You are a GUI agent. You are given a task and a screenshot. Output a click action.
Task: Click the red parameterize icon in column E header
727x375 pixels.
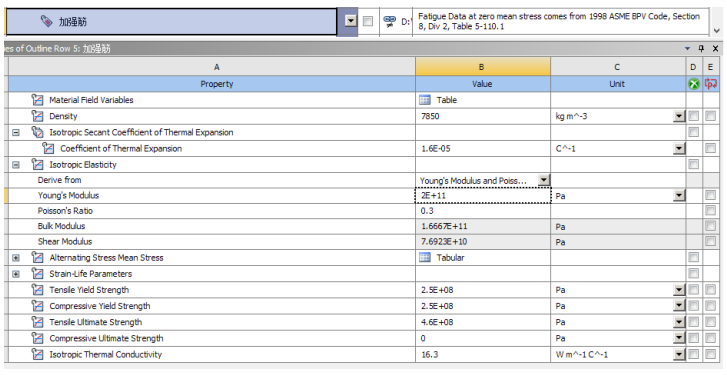[710, 84]
